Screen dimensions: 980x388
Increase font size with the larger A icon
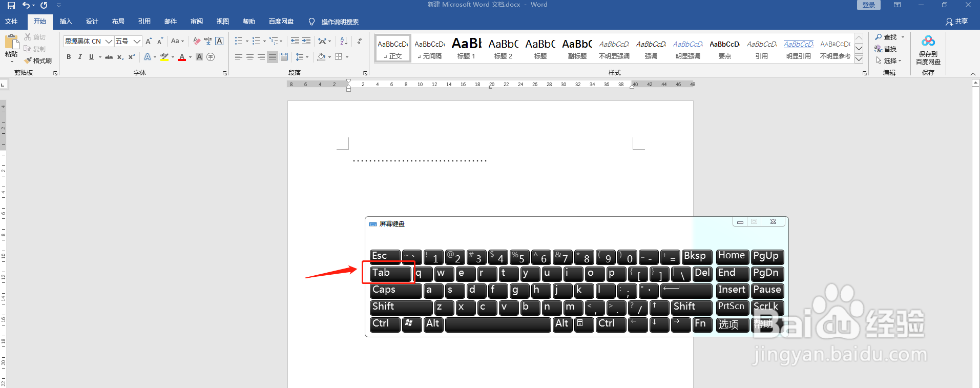point(149,41)
